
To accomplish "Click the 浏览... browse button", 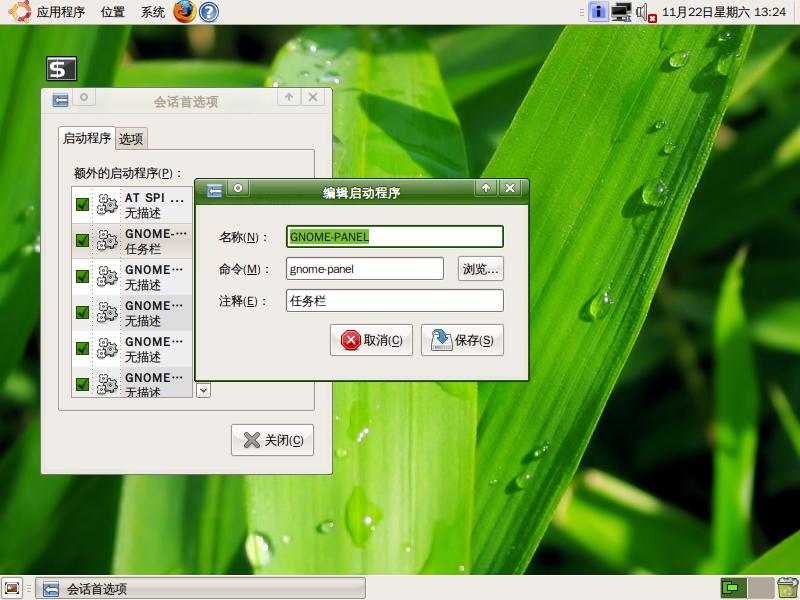I will click(x=481, y=268).
